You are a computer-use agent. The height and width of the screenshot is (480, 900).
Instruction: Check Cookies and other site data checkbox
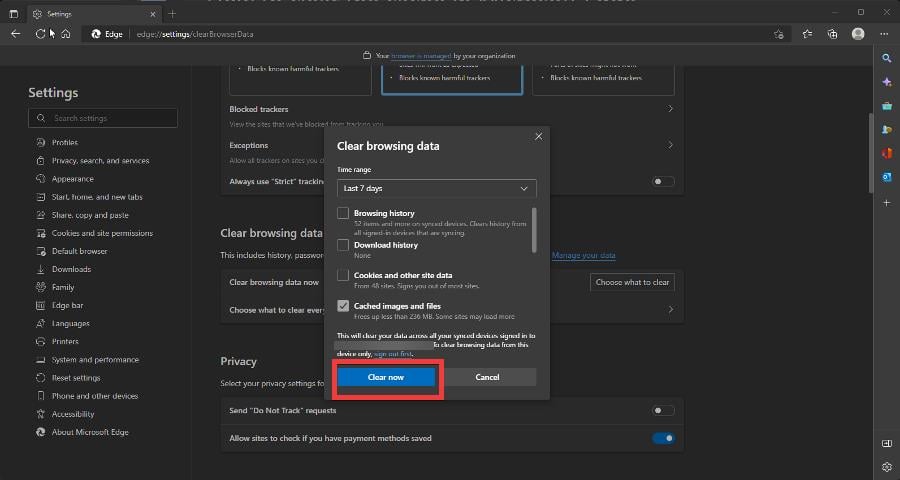343,276
